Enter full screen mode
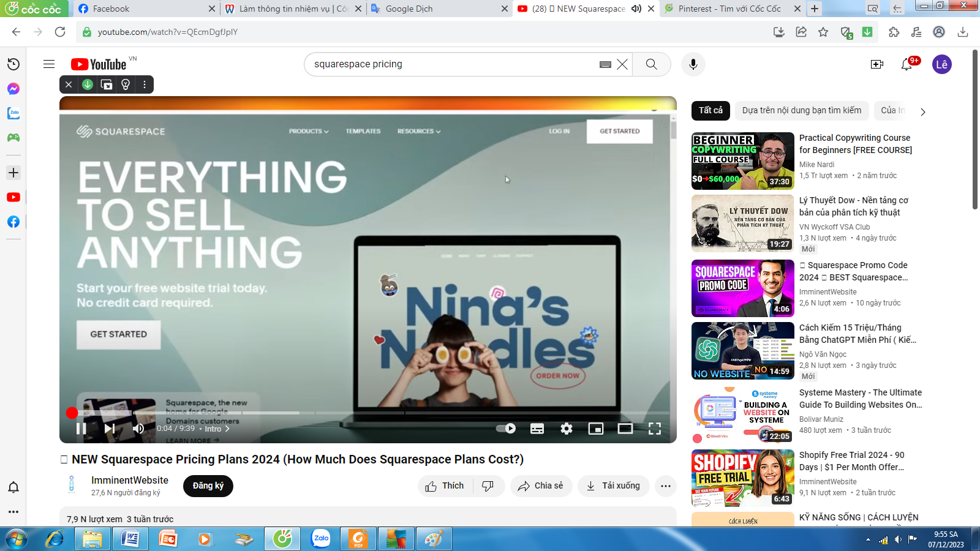 [x=655, y=429]
